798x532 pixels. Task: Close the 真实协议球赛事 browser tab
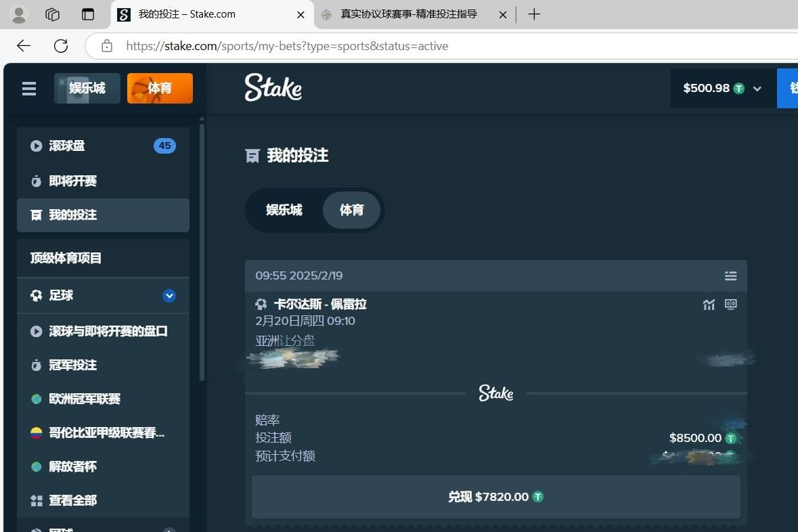point(503,15)
